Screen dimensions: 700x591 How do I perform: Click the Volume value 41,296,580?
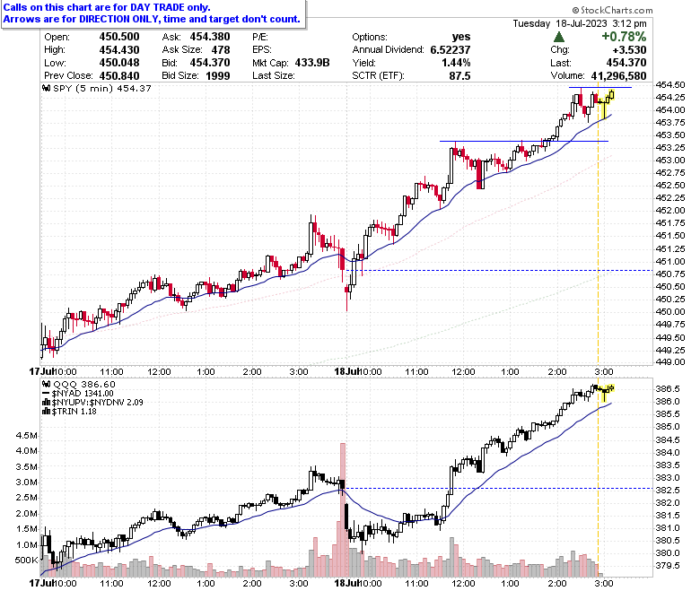tap(618, 76)
